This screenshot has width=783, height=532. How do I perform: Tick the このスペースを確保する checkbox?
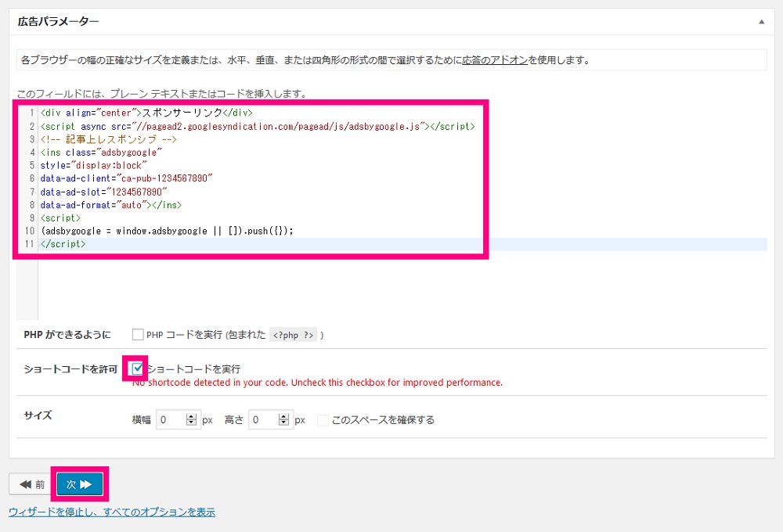pyautogui.click(x=323, y=420)
